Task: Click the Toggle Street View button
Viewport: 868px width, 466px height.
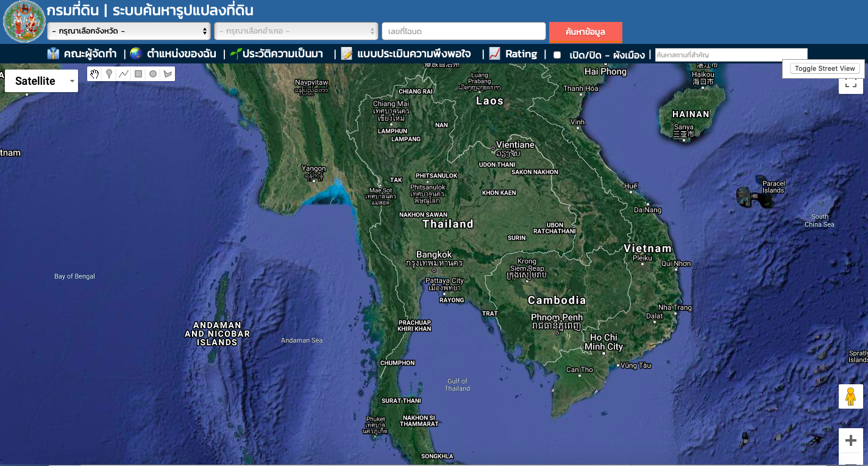Action: (824, 68)
